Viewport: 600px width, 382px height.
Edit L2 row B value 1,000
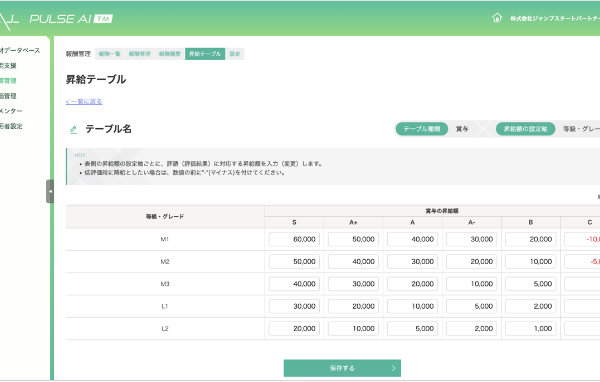pyautogui.click(x=530, y=328)
